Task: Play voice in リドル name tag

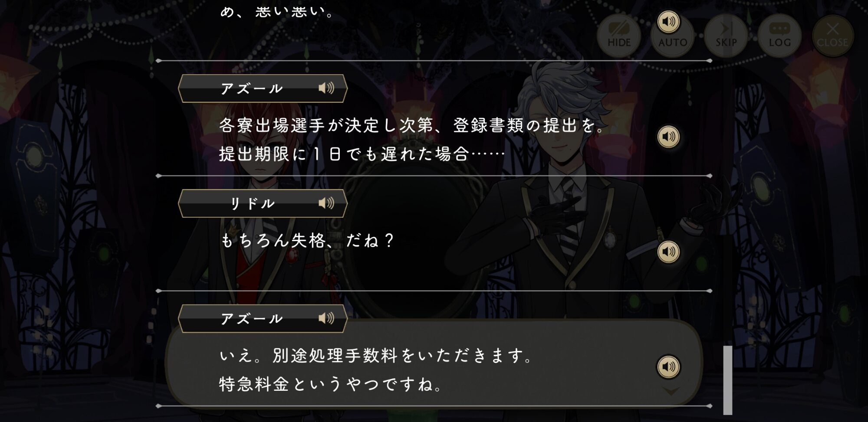Action: click(x=326, y=203)
